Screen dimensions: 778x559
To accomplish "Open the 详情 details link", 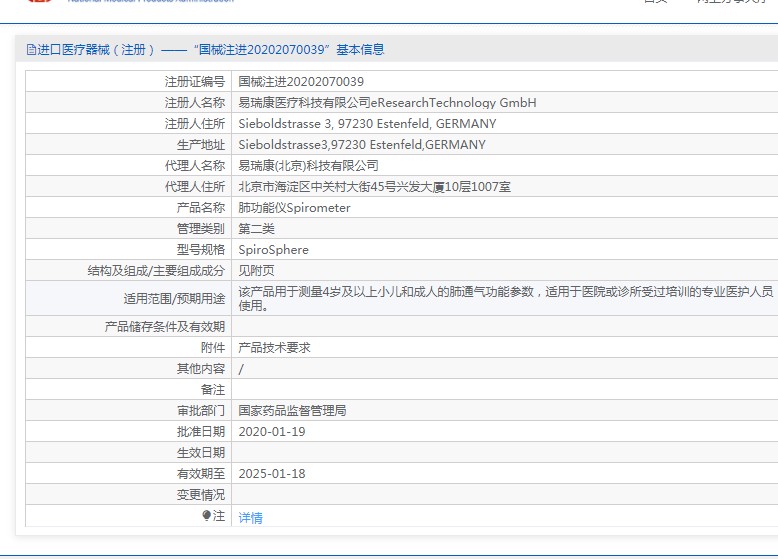I will pyautogui.click(x=251, y=517).
